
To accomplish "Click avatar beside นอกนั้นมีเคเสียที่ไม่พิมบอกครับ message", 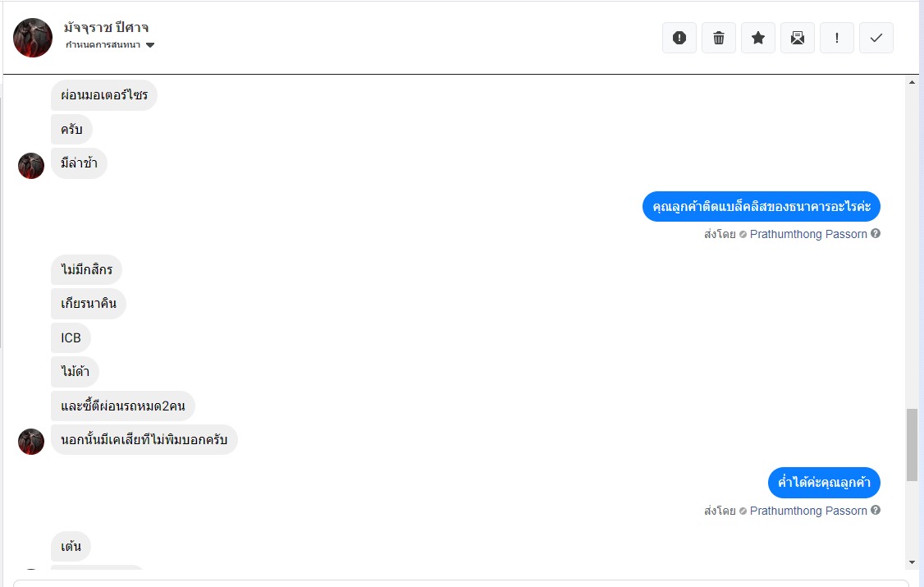I will click(31, 441).
